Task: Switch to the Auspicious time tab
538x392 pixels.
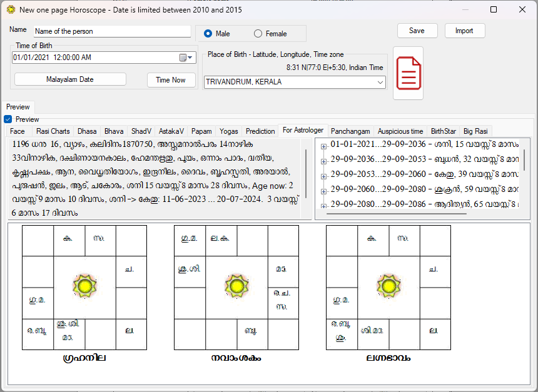Action: 400,131
